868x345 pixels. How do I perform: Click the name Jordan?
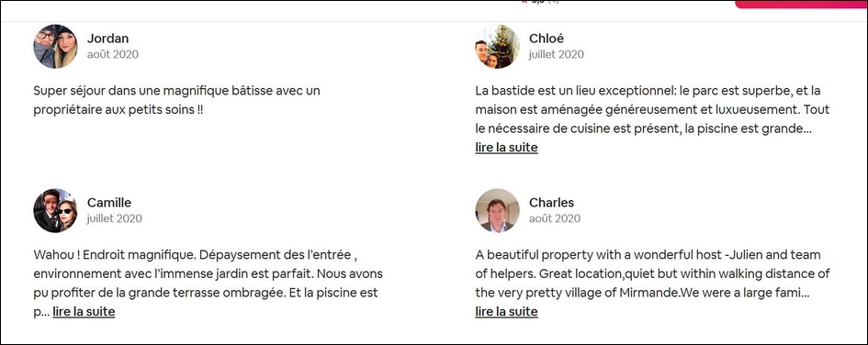click(108, 39)
